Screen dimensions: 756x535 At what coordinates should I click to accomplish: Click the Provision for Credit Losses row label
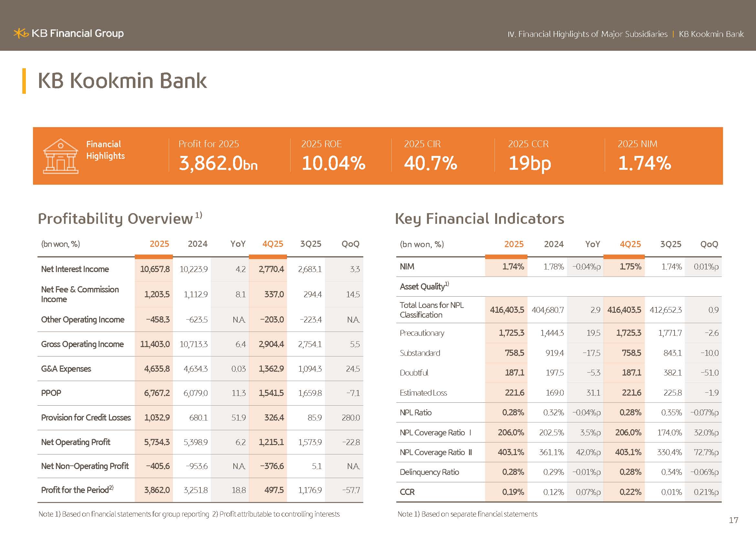coord(86,417)
